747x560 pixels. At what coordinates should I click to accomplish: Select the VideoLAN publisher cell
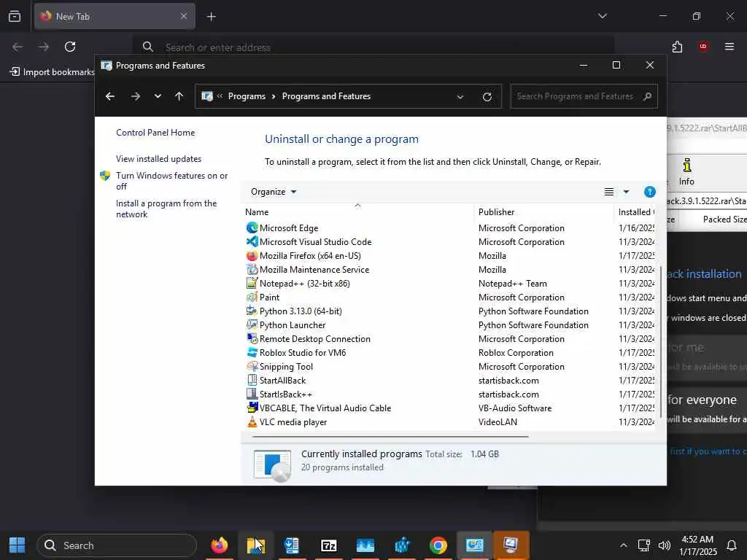click(x=498, y=422)
